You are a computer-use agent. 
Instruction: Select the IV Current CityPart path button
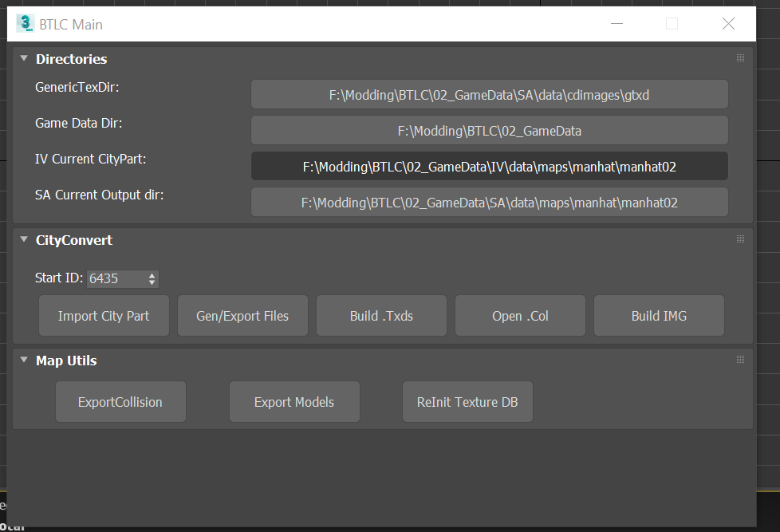[x=489, y=166]
